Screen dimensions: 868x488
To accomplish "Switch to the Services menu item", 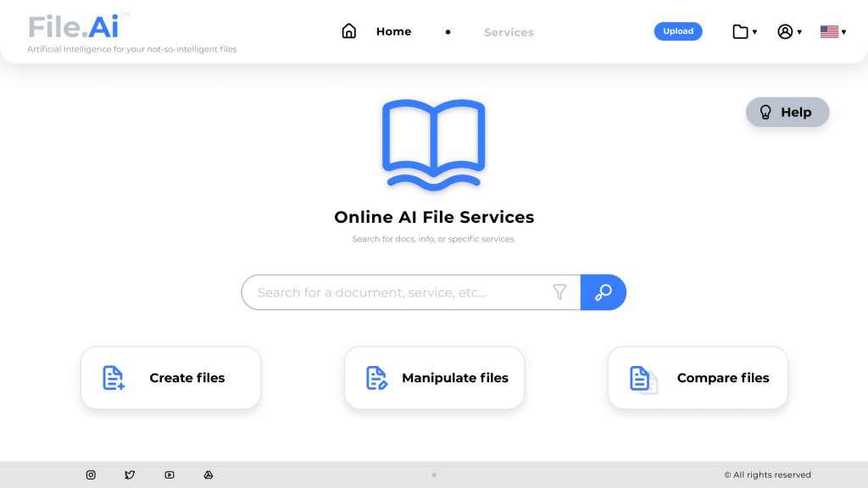I will (x=509, y=32).
